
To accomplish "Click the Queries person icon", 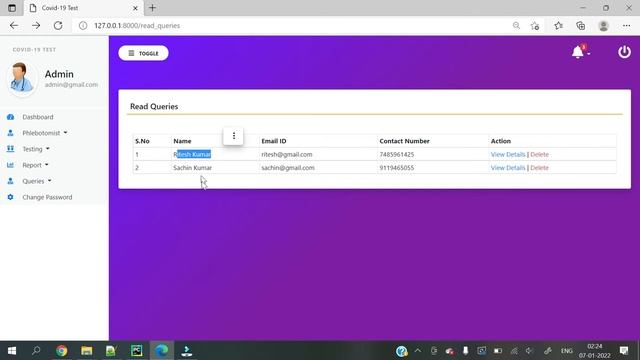I will [x=11, y=181].
